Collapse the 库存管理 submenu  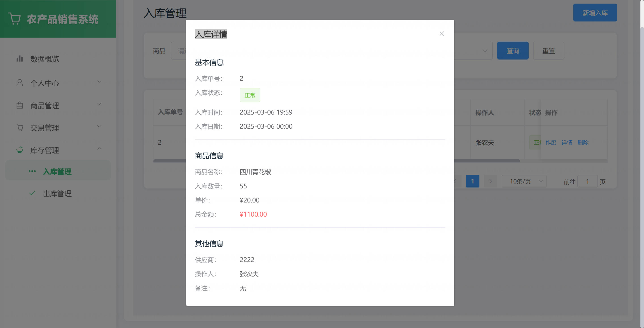point(58,150)
